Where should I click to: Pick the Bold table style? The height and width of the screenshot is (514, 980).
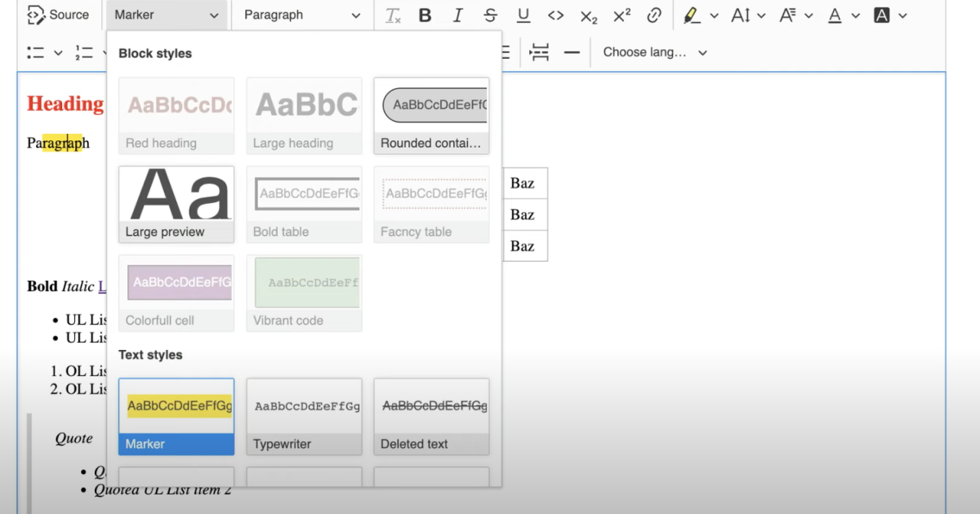(304, 205)
